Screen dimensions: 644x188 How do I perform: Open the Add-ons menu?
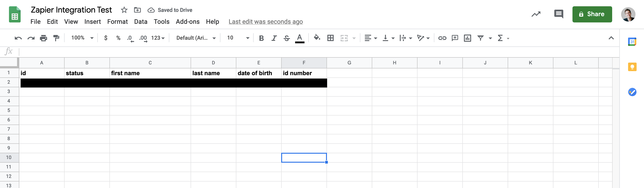point(187,22)
